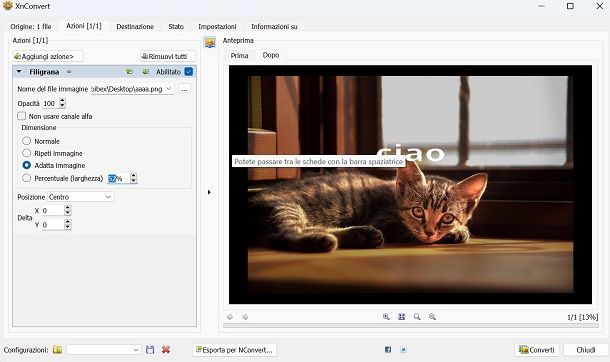
Task: Click the Delta Y input field
Action: click(53, 225)
